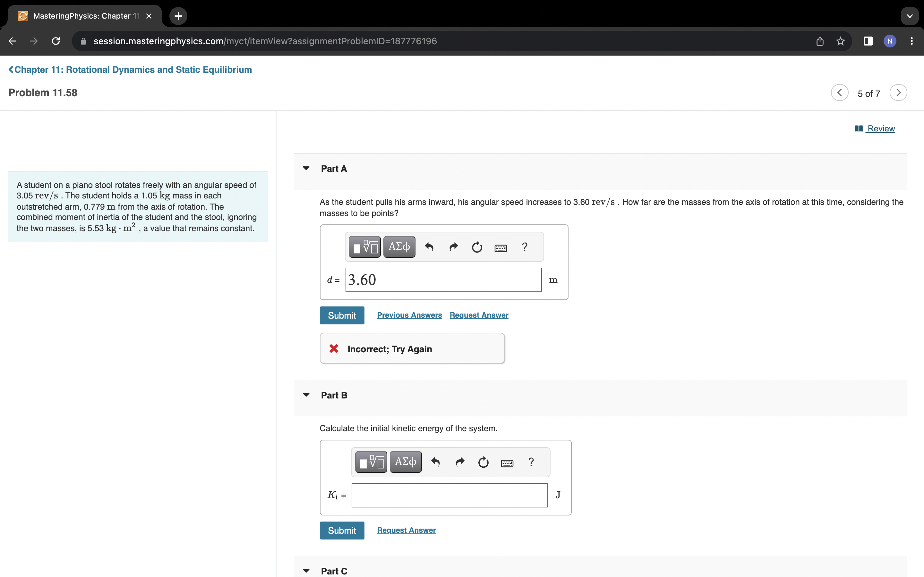Image resolution: width=924 pixels, height=577 pixels.
Task: Click help question mark in Part B toolbar
Action: click(531, 462)
